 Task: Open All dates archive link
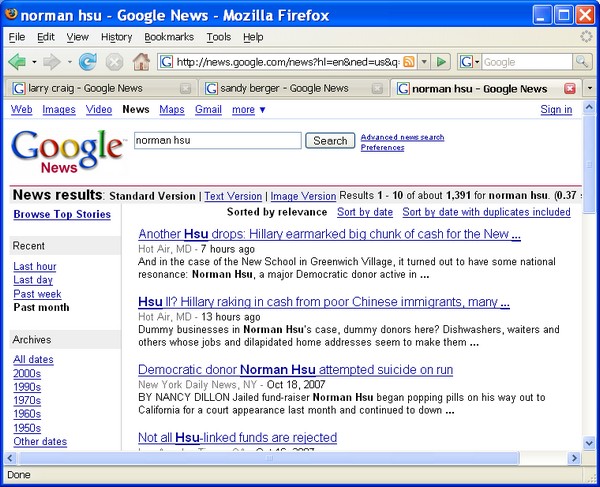pos(33,359)
